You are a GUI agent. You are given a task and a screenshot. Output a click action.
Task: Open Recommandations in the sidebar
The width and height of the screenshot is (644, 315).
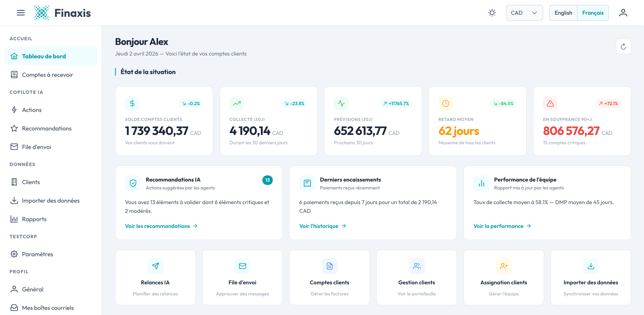(51, 128)
